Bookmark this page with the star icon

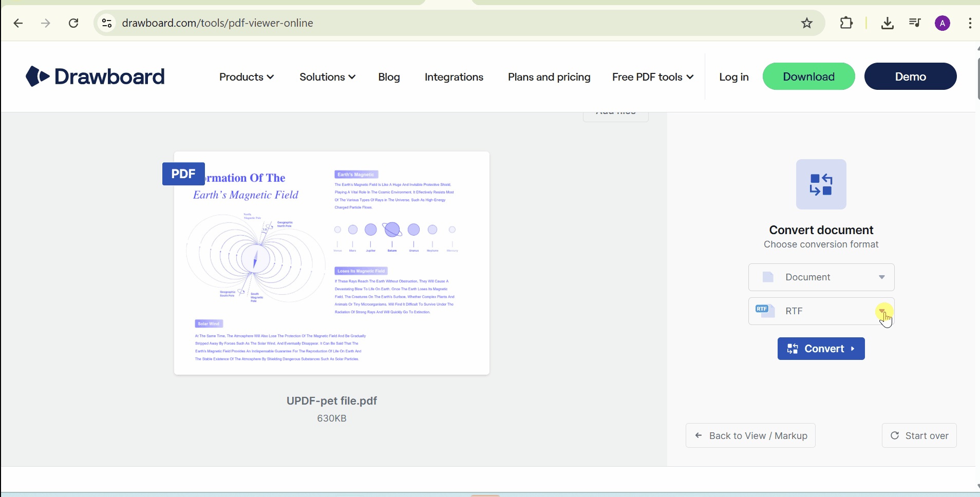tap(807, 23)
